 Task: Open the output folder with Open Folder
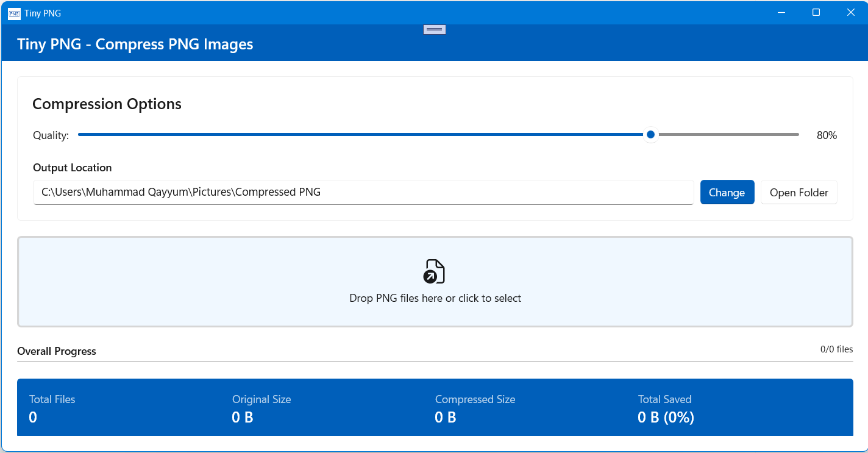pyautogui.click(x=799, y=193)
